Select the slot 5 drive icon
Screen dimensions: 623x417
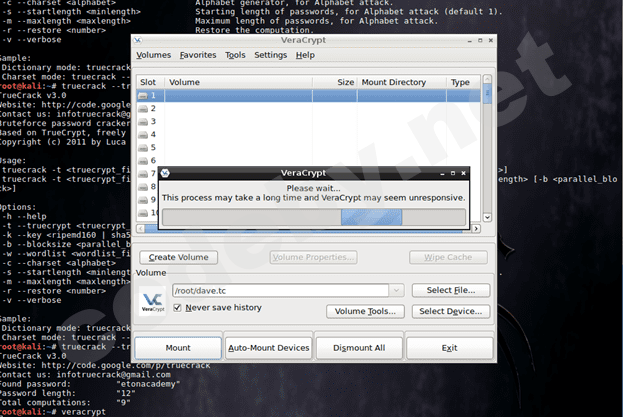pos(143,148)
